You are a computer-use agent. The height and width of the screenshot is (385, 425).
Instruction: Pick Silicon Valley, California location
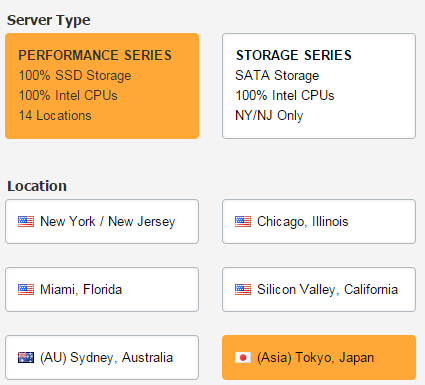[319, 289]
